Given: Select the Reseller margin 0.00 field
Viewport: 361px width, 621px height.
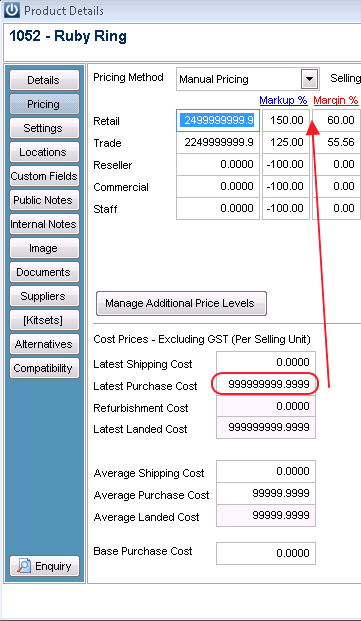Looking at the screenshot, I should tap(336, 164).
